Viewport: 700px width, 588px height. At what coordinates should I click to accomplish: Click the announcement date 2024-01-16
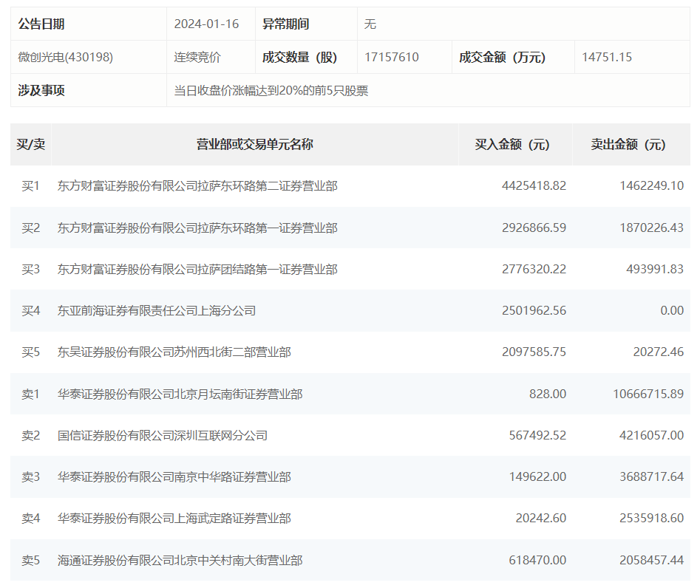pyautogui.click(x=206, y=24)
